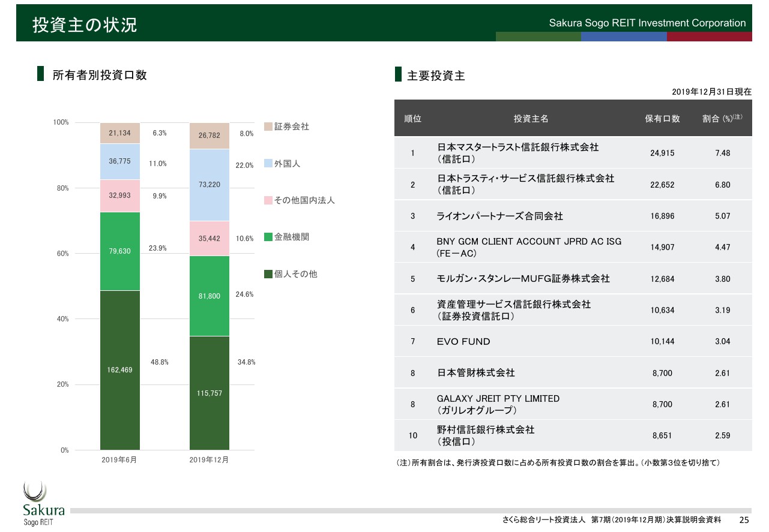Click the Sakura Sogo REIT logo

tap(43, 504)
